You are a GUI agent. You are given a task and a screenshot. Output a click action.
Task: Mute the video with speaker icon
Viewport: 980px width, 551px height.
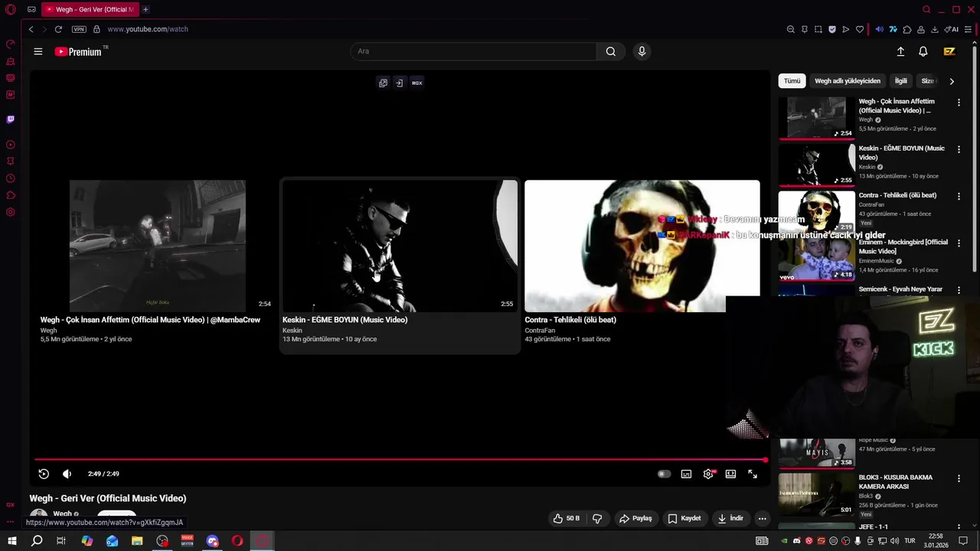pyautogui.click(x=67, y=474)
